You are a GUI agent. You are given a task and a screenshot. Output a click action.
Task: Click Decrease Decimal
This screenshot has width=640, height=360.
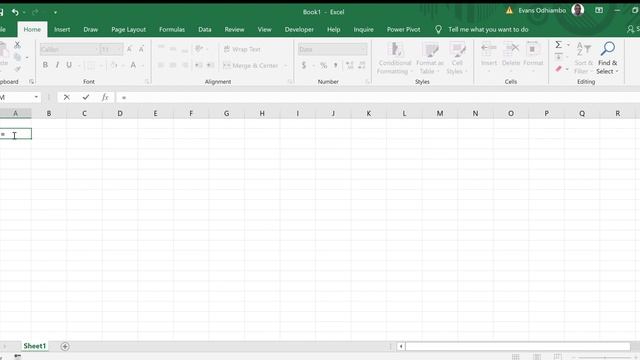coord(362,65)
